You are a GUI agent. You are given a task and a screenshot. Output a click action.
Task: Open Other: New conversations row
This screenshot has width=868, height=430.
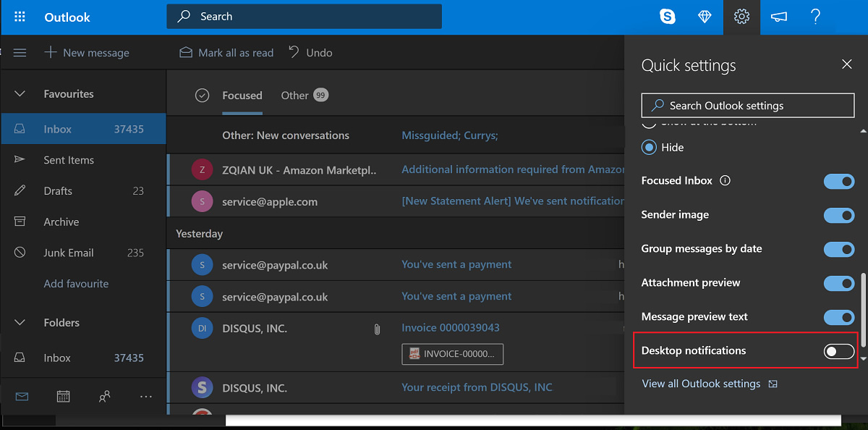395,135
